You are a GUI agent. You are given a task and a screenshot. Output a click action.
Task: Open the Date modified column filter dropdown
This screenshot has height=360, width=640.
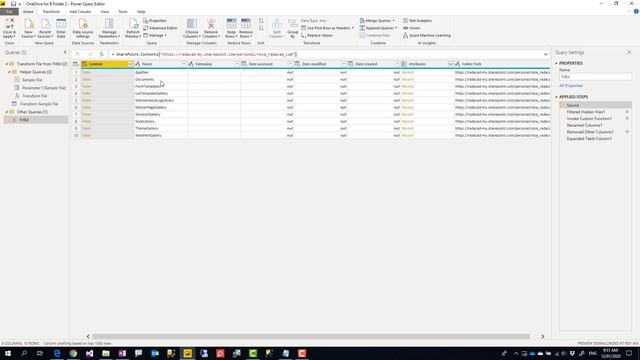[343, 64]
